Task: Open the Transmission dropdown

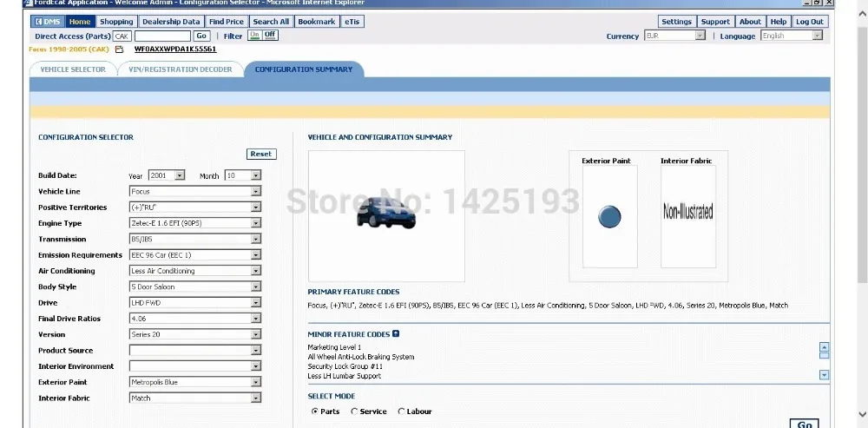Action: click(x=194, y=240)
